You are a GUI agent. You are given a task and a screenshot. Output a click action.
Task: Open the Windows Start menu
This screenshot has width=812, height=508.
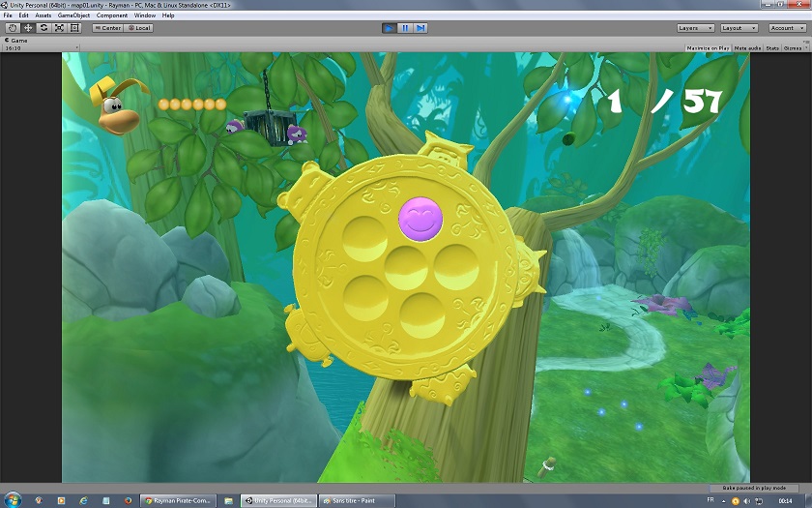click(13, 500)
